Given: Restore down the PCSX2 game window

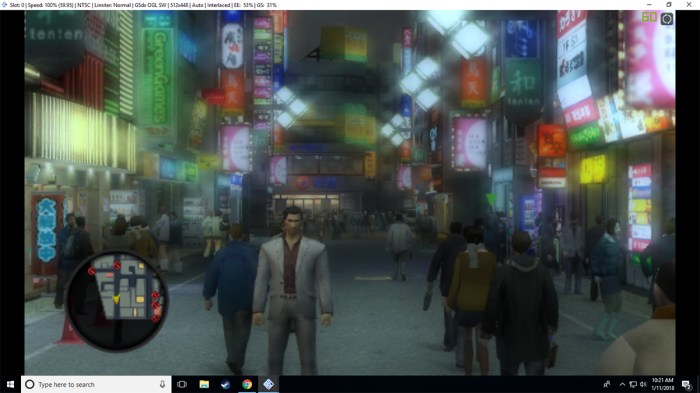Looking at the screenshot, I should point(669,4).
